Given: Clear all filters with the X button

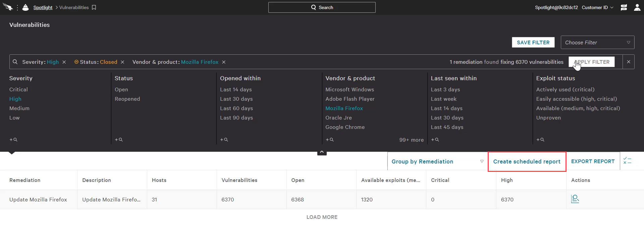Looking at the screenshot, I should pyautogui.click(x=628, y=62).
